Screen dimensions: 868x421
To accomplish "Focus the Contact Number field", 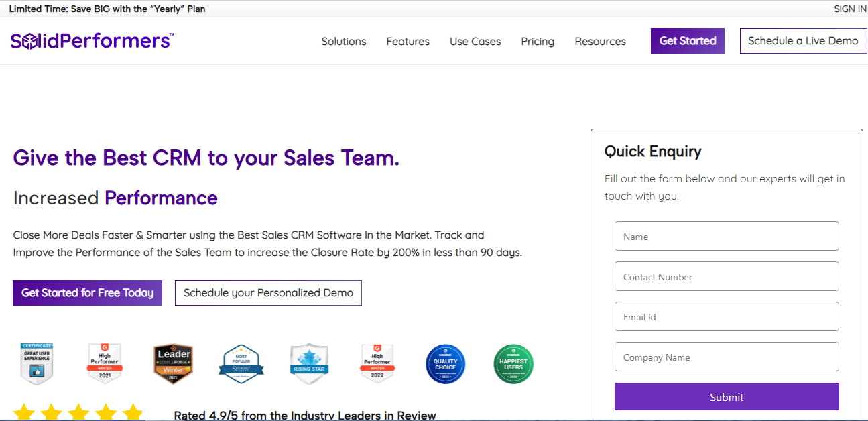I will [x=727, y=276].
